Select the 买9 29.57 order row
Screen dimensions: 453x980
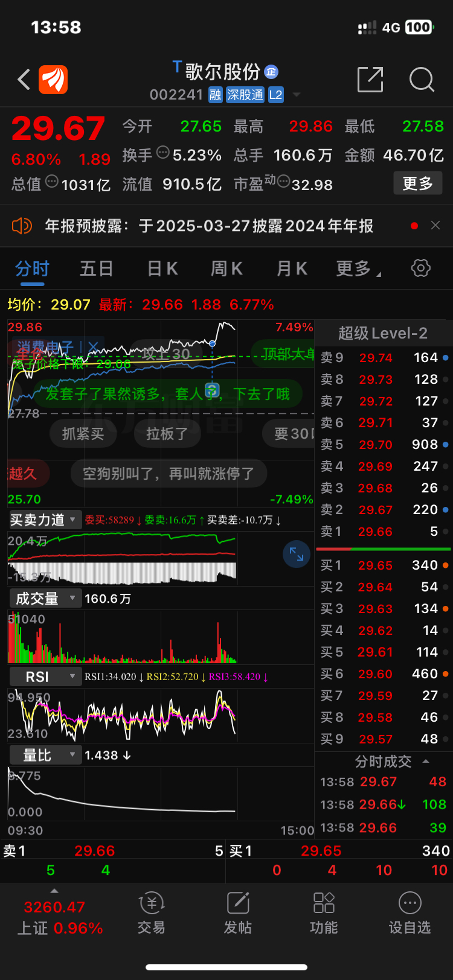point(383,739)
